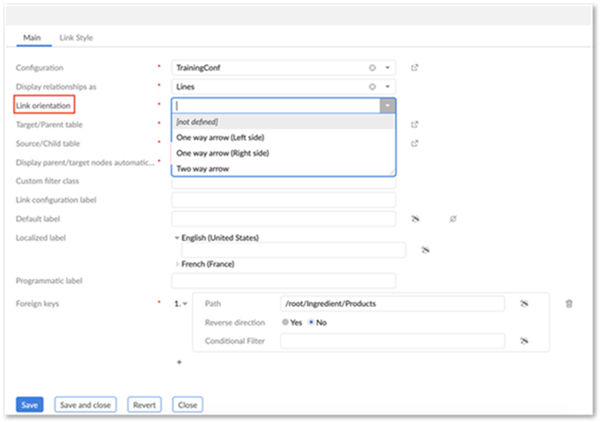Click the Close button

[x=188, y=405]
